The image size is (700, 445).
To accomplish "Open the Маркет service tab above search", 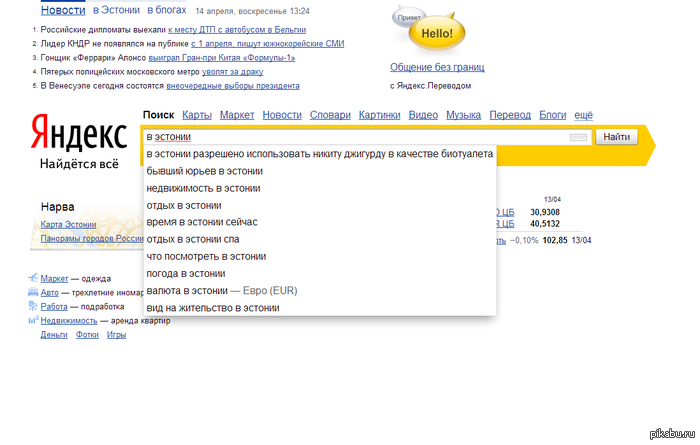I will 237,115.
